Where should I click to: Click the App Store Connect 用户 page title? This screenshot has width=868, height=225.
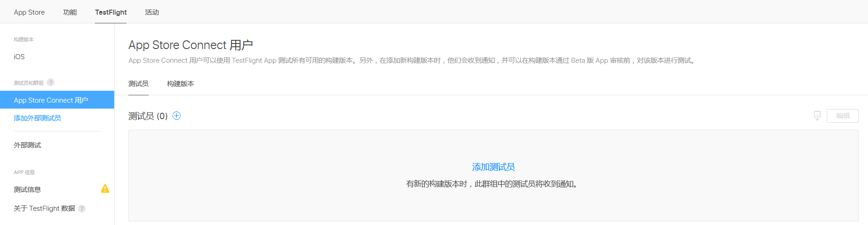(191, 45)
